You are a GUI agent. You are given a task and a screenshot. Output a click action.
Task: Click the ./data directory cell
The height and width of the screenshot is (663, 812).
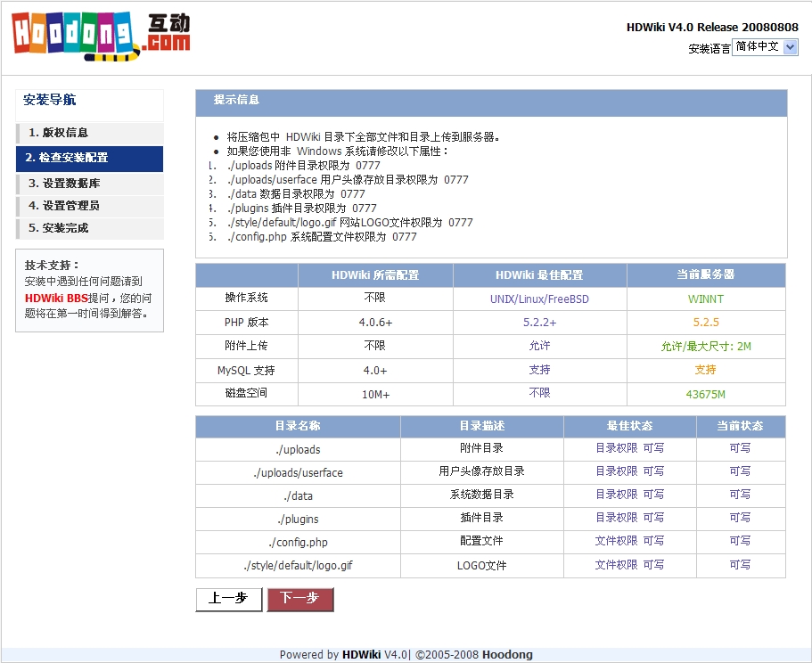point(298,496)
